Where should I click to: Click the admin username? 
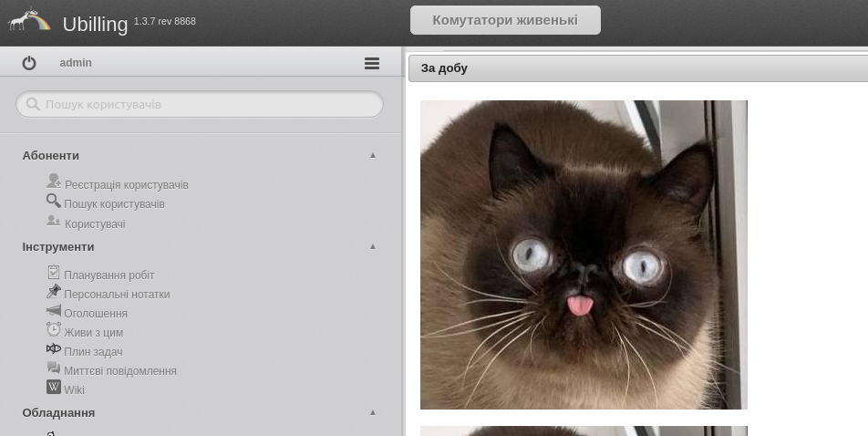pyautogui.click(x=76, y=63)
